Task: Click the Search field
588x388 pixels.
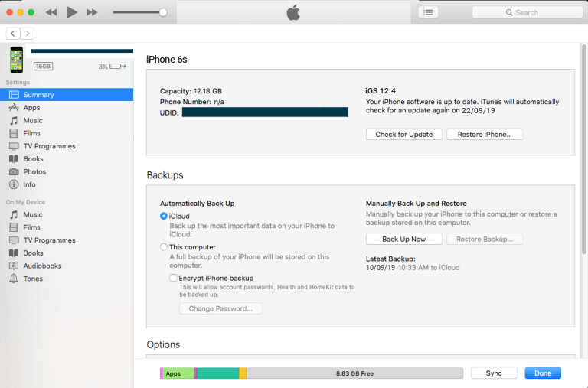Action: coord(527,12)
